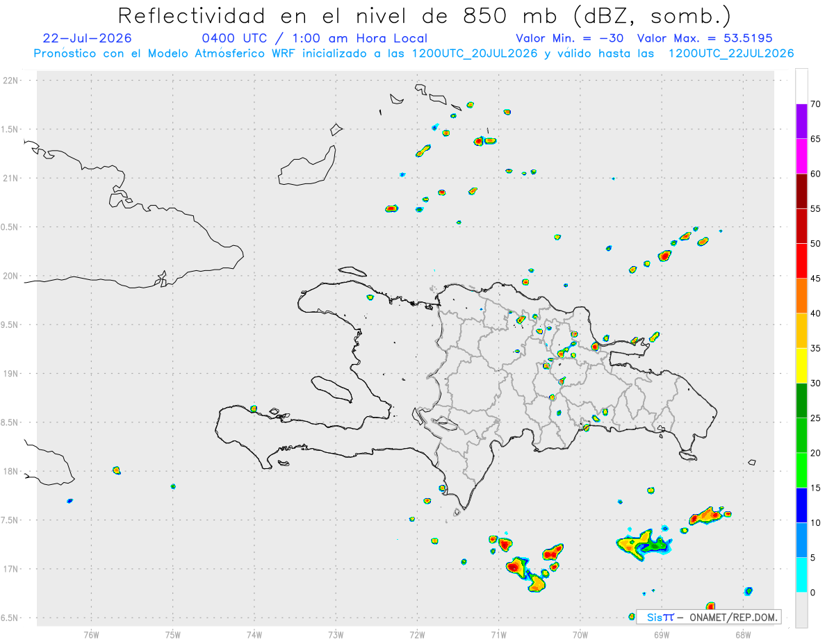Click the longitude label "72W"

(417, 634)
